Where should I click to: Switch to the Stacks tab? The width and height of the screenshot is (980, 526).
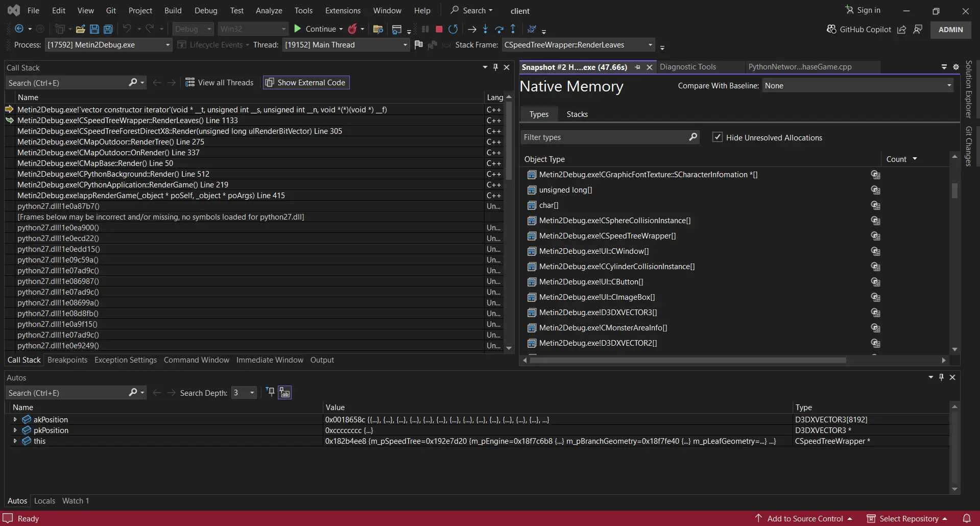[577, 114]
